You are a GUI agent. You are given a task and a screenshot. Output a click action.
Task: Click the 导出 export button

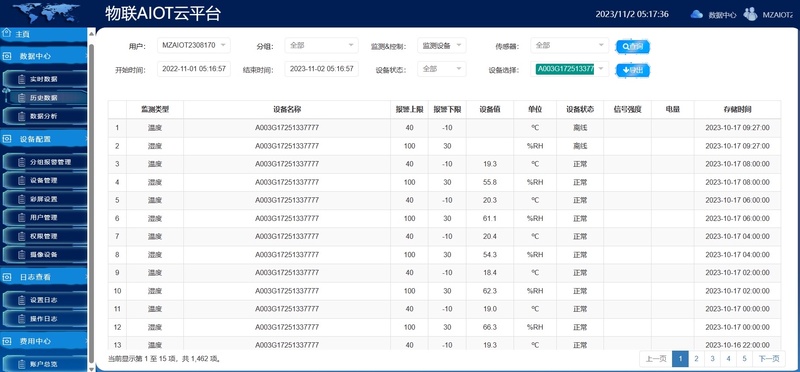pyautogui.click(x=633, y=70)
